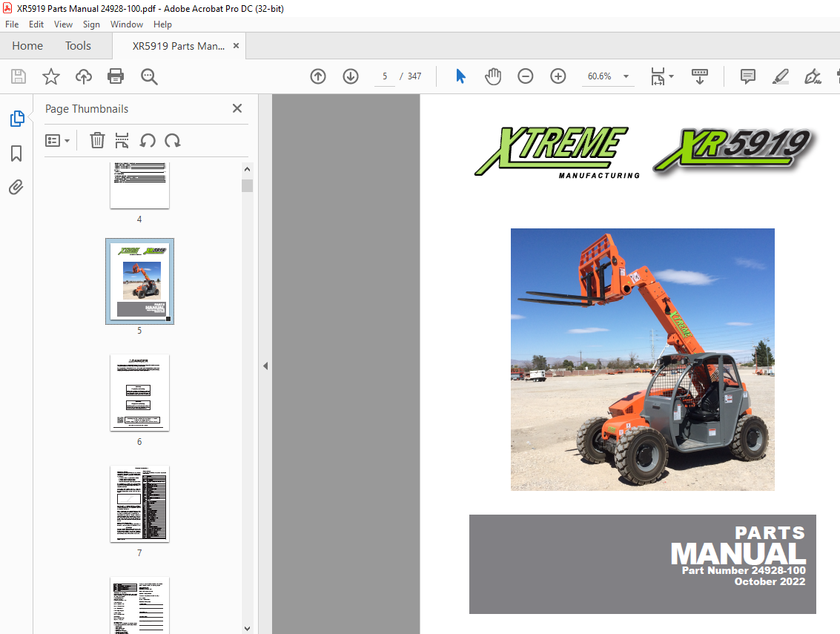
Task: Open thumbnail options dropdown menu
Action: pyautogui.click(x=57, y=140)
